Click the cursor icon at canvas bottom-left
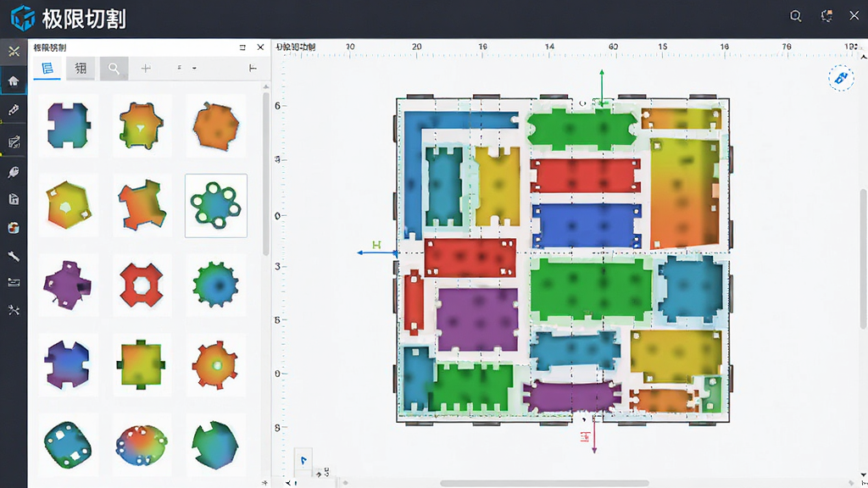Viewport: 868px width, 488px height. pyautogui.click(x=303, y=460)
